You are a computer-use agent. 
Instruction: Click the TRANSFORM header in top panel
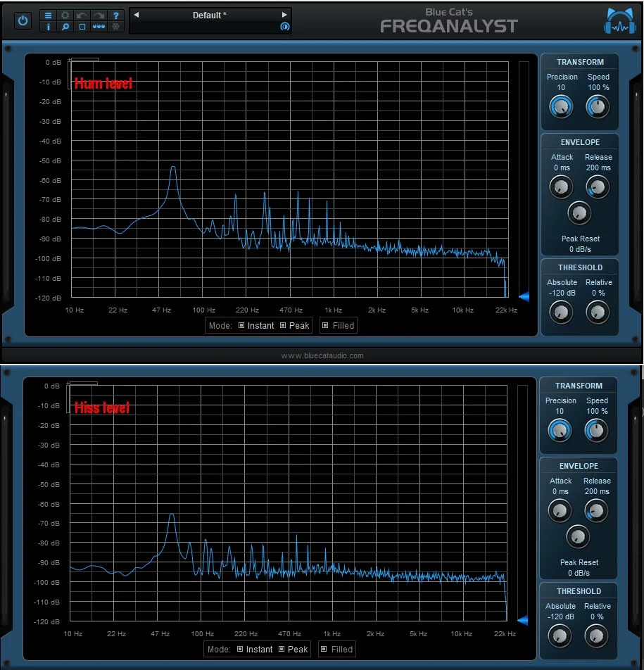click(x=580, y=63)
